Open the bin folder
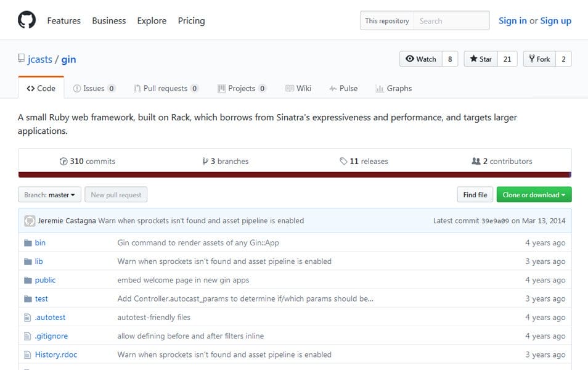Screen dimensions: 588x370 (40, 243)
